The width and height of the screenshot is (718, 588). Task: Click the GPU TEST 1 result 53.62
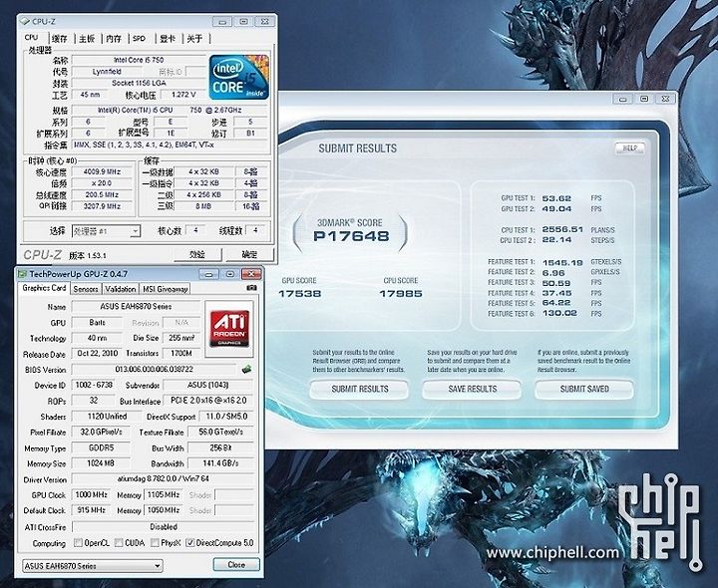556,198
